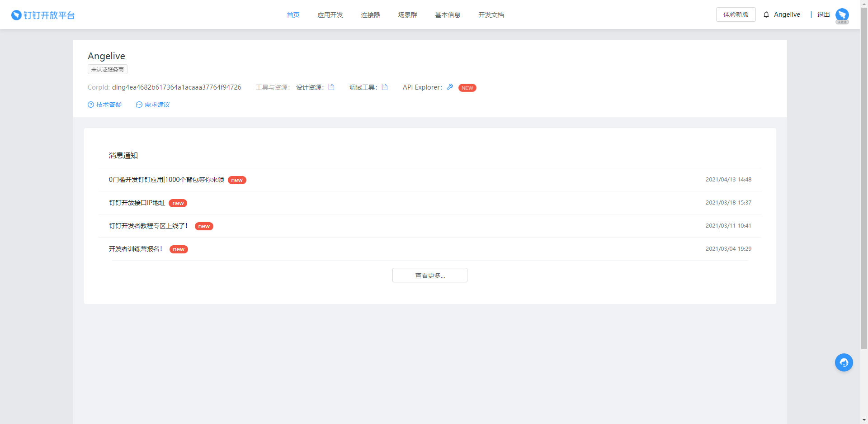Click the API Explorer label
Viewport: 868px width, 424px height.
click(423, 87)
